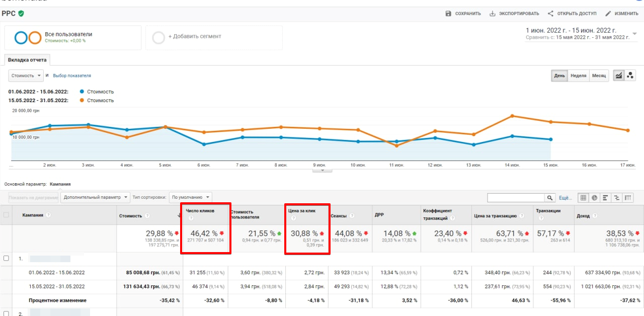Select the Неделя time granularity button
This screenshot has height=316, width=644.
578,75
